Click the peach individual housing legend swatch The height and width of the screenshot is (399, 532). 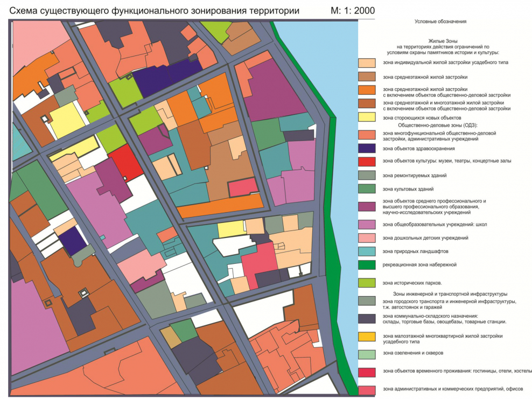(367, 62)
